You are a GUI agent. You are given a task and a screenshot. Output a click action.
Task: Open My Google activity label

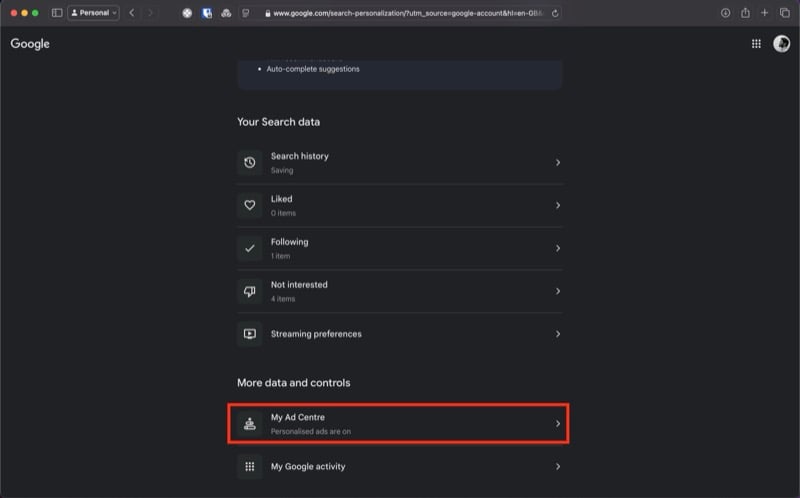(x=308, y=466)
